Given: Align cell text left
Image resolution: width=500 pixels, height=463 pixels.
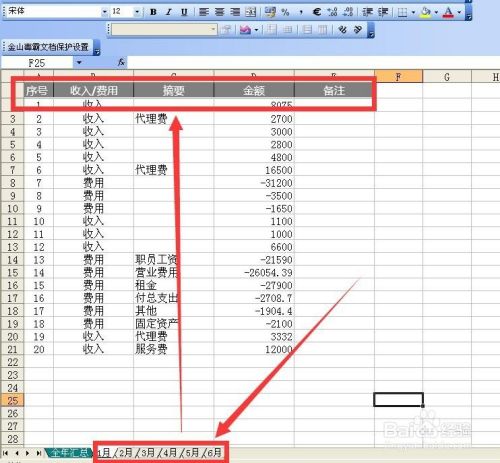Looking at the screenshot, I should (x=204, y=12).
